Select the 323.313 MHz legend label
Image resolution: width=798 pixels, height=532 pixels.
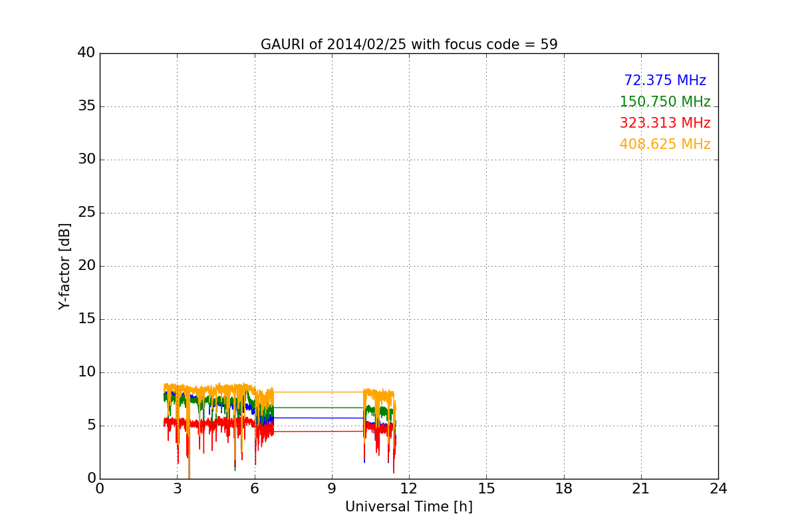tap(665, 123)
